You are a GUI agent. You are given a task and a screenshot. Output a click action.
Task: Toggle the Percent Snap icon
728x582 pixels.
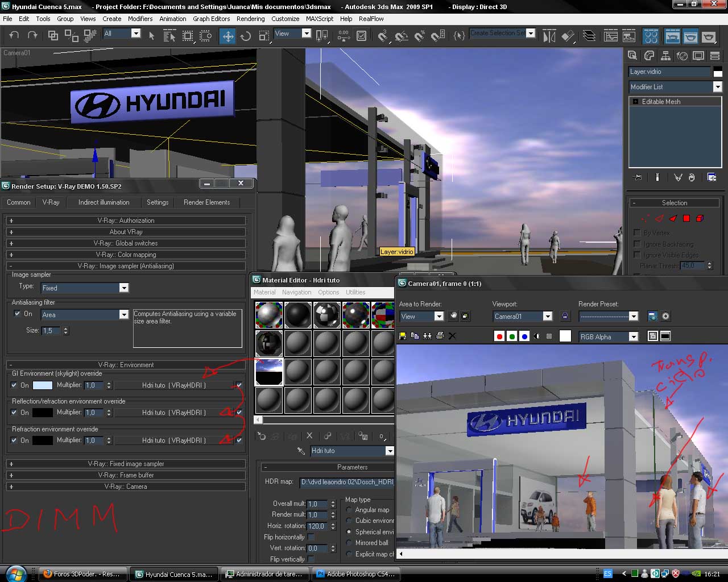click(420, 36)
